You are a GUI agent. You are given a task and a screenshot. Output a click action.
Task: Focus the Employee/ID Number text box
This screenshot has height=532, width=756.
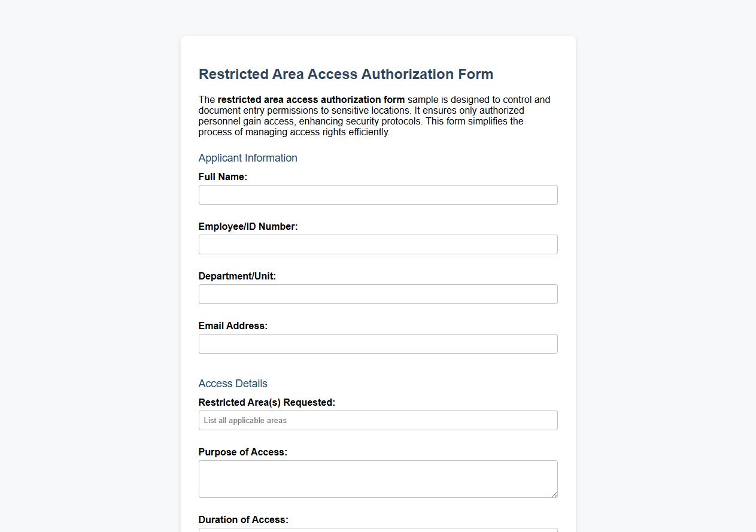[378, 244]
